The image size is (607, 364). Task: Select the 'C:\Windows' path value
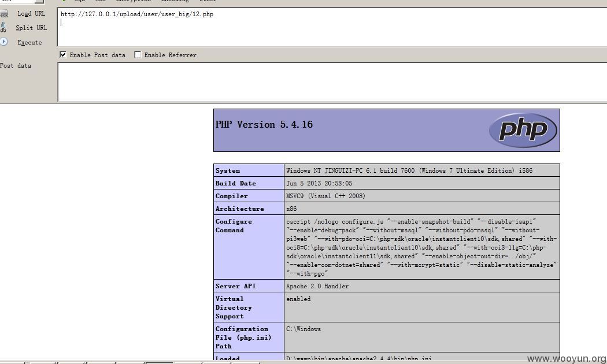pyautogui.click(x=303, y=329)
